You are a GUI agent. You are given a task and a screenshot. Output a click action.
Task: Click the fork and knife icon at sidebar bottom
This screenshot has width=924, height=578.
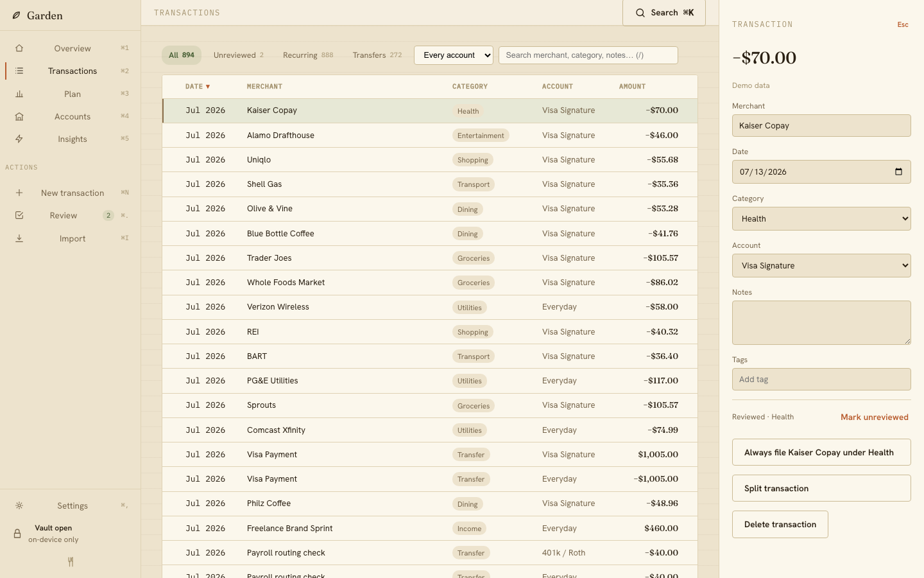(x=71, y=562)
